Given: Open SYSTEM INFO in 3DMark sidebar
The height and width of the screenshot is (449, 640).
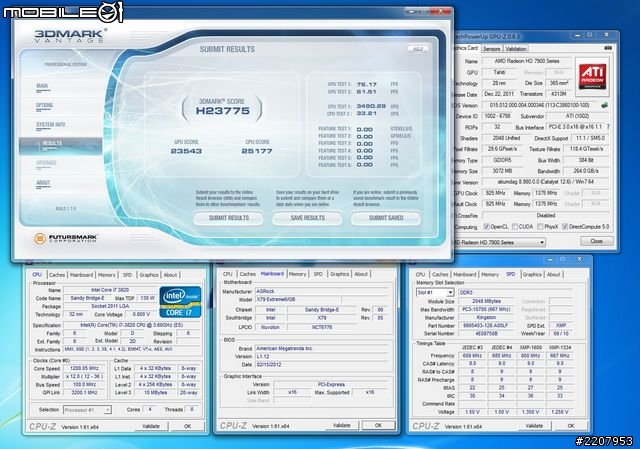Looking at the screenshot, I should [x=50, y=124].
